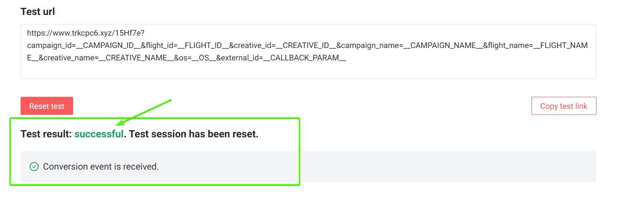Click the Conversion event is received message
This screenshot has width=644, height=212.
pos(101,167)
